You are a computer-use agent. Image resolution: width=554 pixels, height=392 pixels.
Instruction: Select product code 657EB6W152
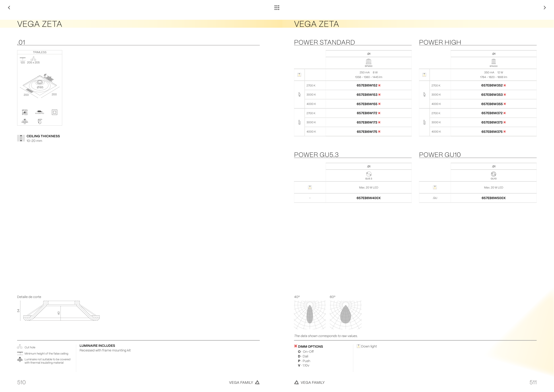point(367,85)
